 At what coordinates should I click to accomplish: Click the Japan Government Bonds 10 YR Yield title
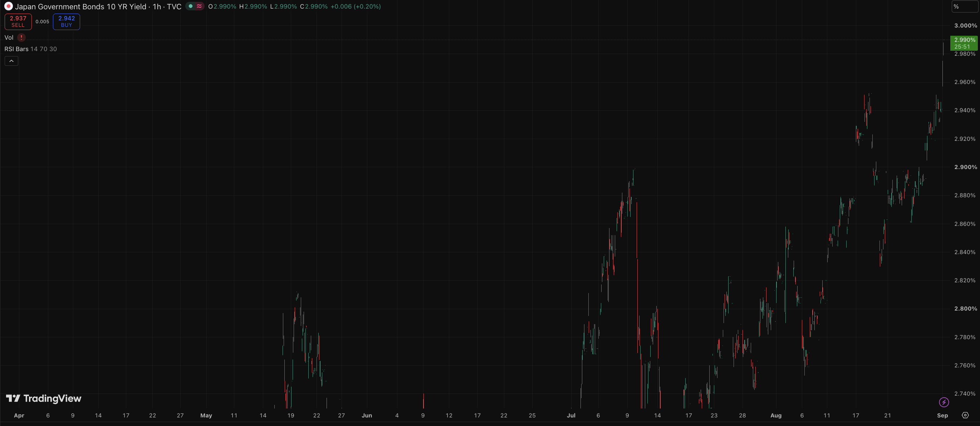80,6
